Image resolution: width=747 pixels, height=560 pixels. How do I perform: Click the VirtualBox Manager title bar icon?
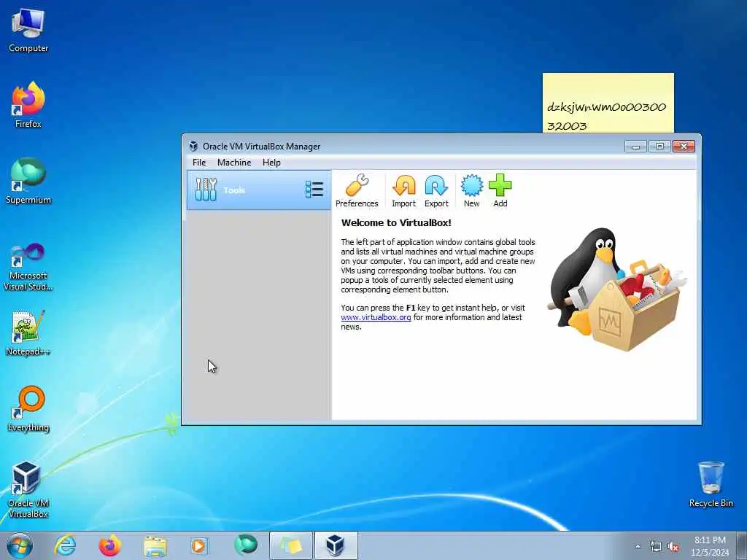pos(193,146)
